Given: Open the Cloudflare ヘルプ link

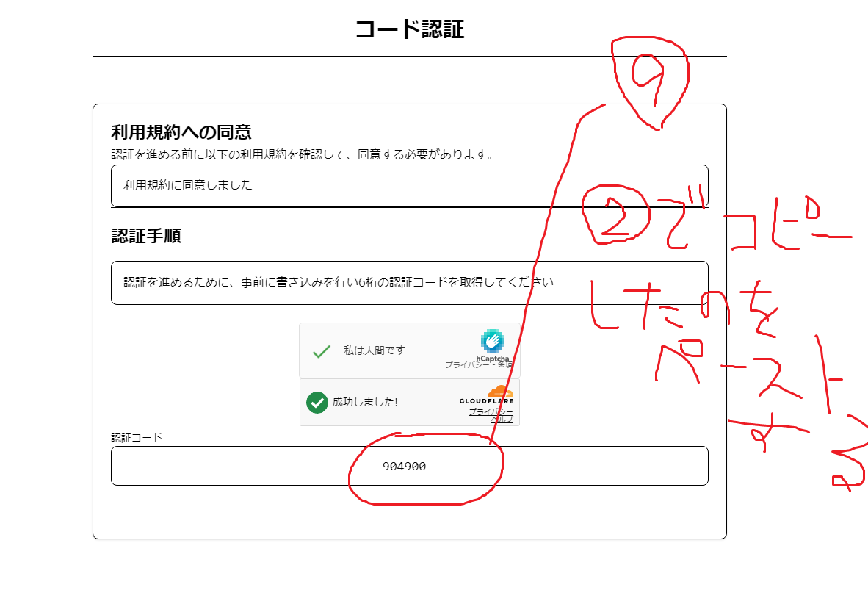Looking at the screenshot, I should [x=503, y=420].
